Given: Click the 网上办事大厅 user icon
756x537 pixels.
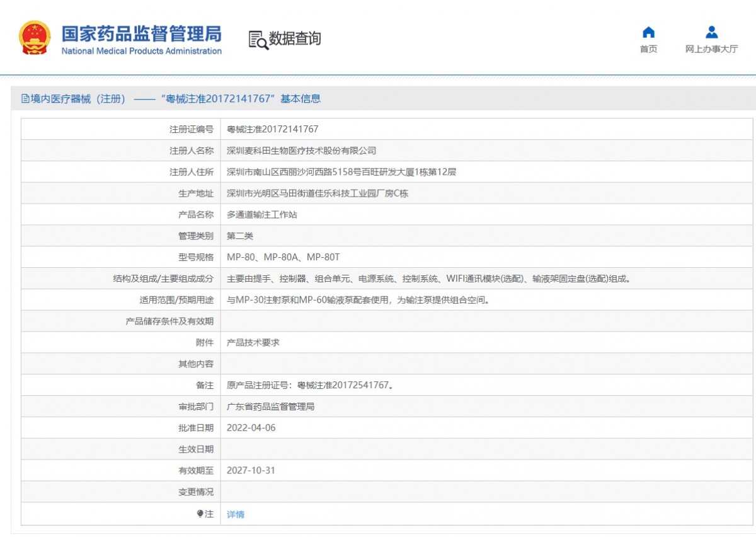Looking at the screenshot, I should point(711,32).
